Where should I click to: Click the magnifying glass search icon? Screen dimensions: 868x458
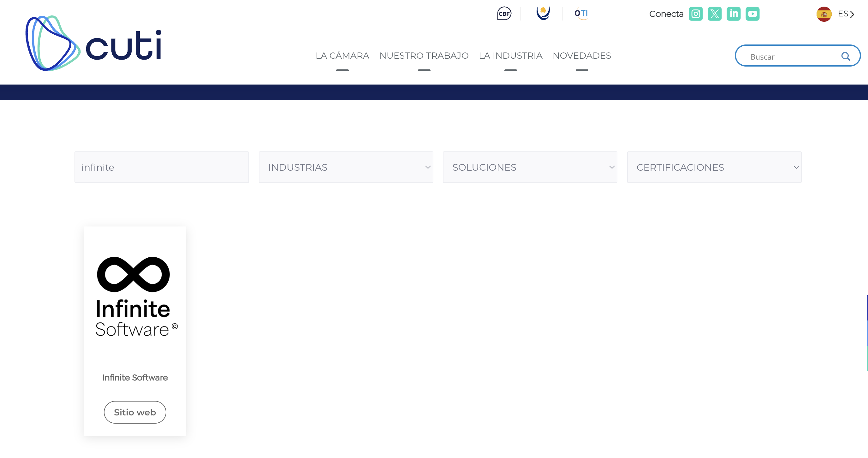[x=845, y=56]
